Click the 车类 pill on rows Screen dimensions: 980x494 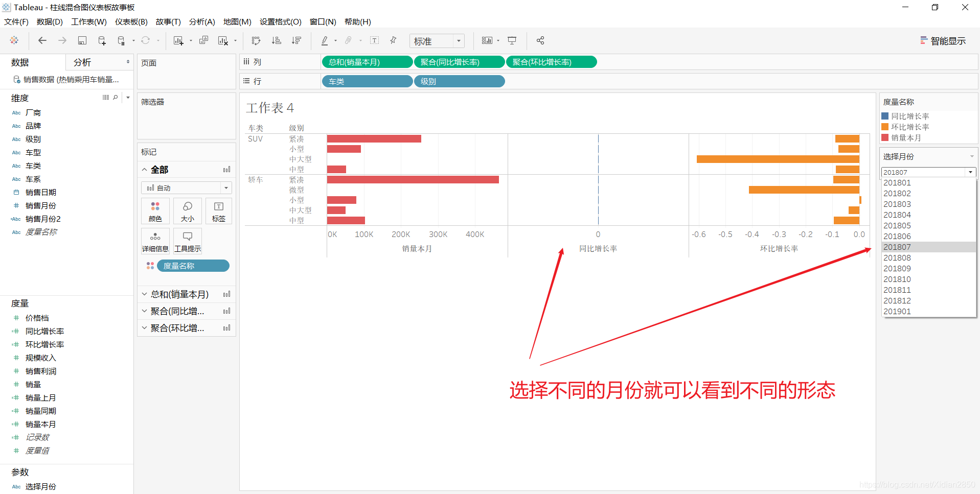click(x=367, y=81)
